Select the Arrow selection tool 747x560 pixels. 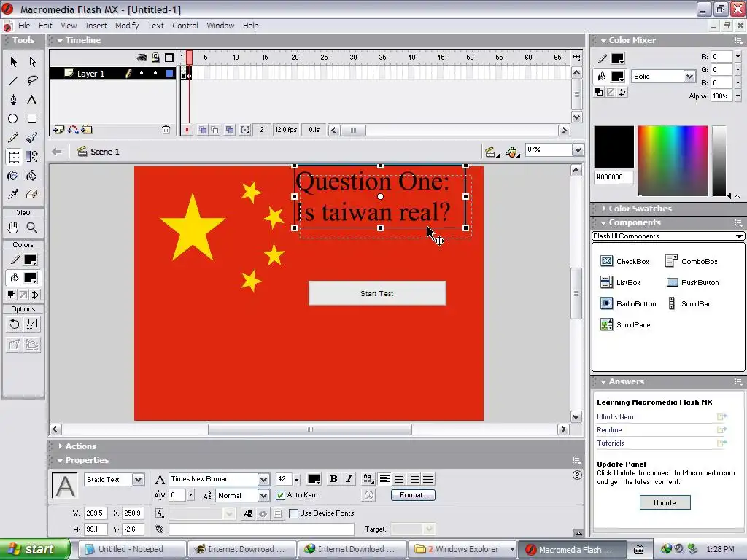coord(13,62)
